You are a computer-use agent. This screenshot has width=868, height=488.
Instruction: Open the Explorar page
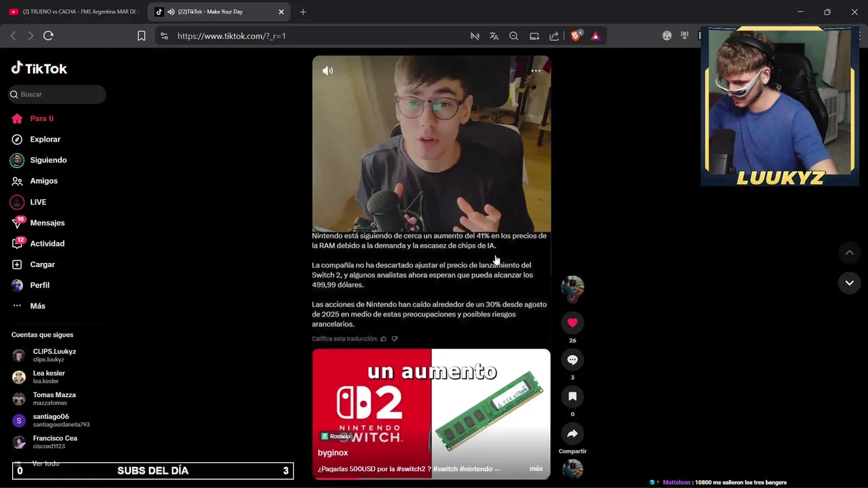[x=36, y=140]
